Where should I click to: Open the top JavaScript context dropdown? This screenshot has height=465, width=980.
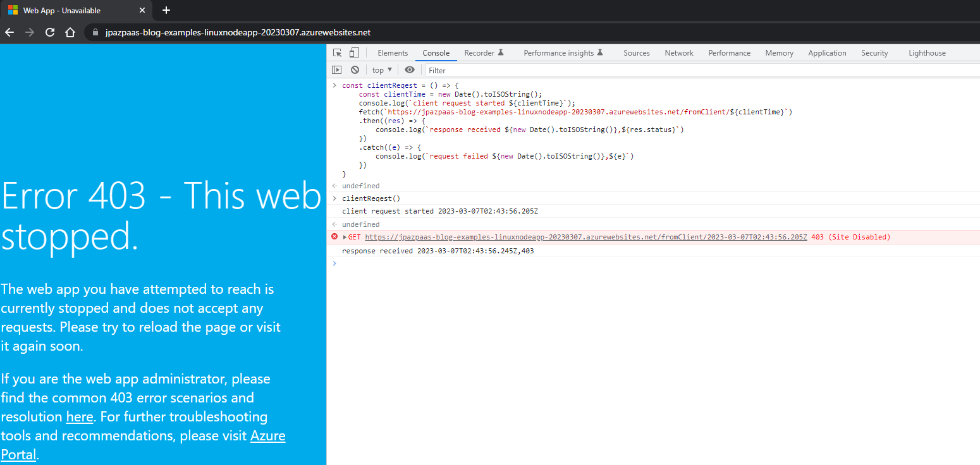coord(382,70)
